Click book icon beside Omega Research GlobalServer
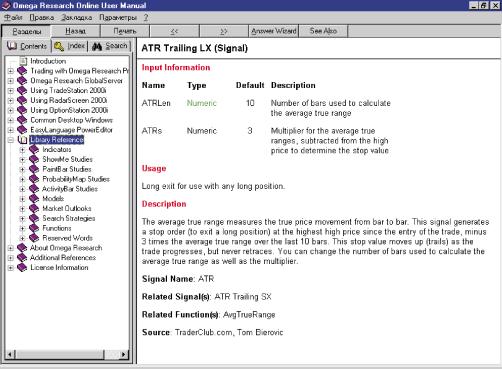 pos(22,81)
